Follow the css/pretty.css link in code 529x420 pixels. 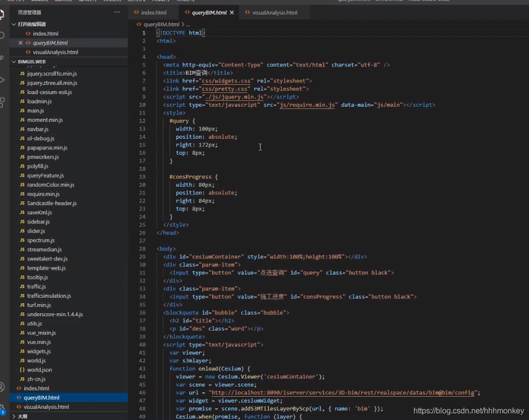[x=224, y=89]
